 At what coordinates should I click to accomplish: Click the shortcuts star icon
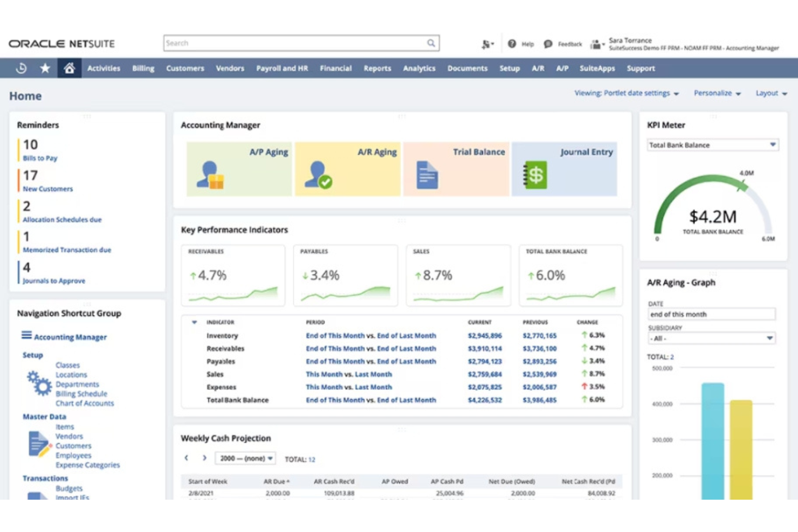[x=45, y=68]
